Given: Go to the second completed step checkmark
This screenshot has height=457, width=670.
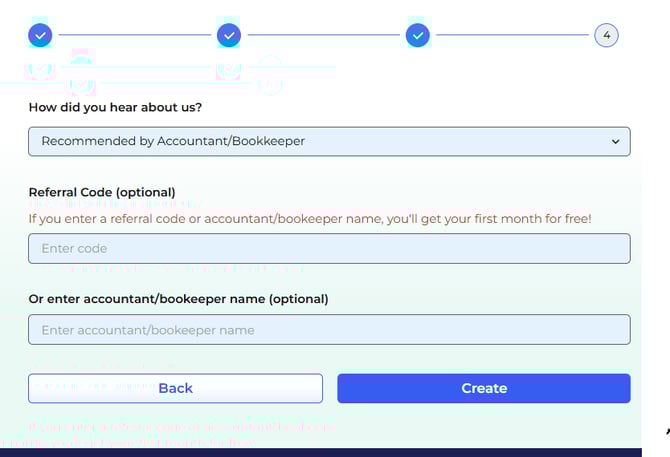Looking at the screenshot, I should tap(229, 36).
